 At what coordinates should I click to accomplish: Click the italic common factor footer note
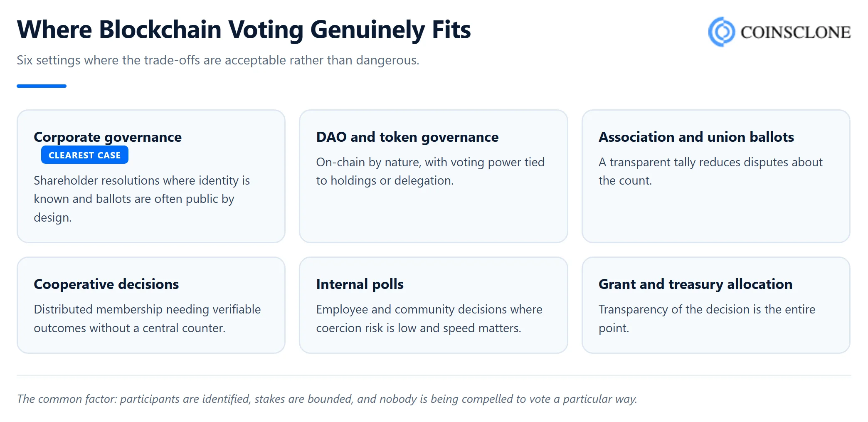point(327,399)
